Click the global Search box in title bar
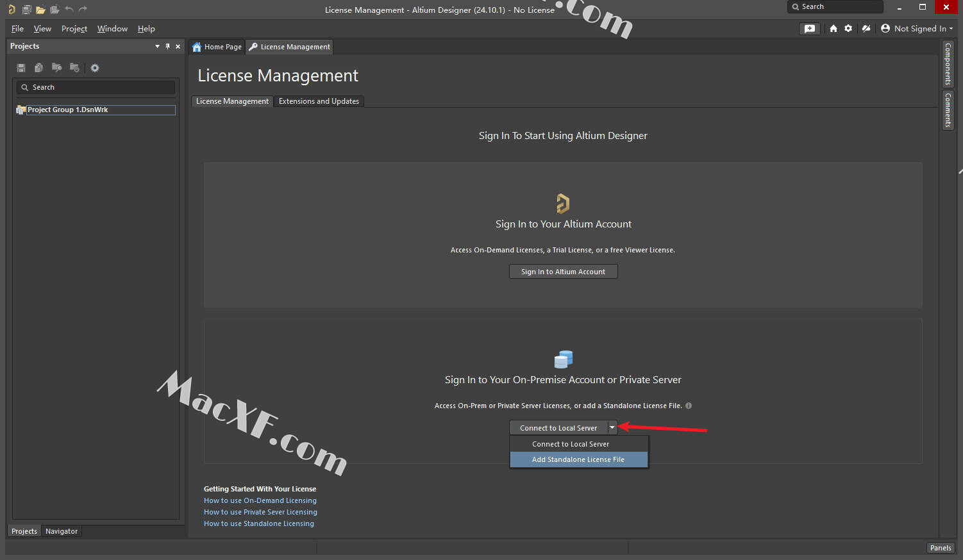The height and width of the screenshot is (560, 963). point(835,6)
